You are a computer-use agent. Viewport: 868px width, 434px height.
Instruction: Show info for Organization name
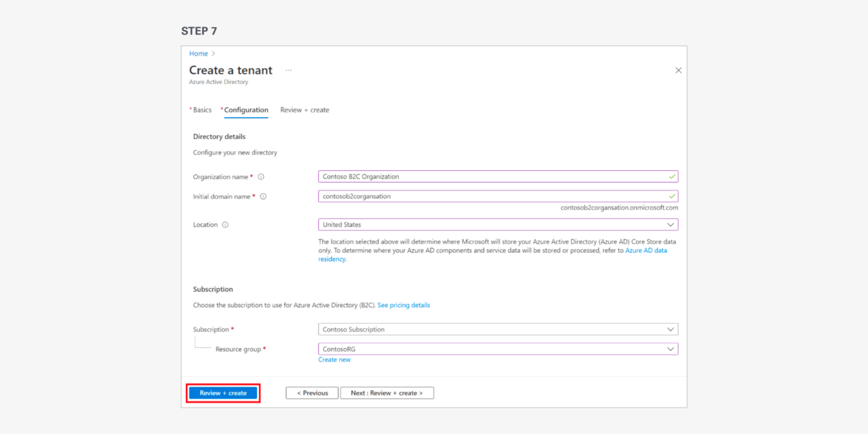[260, 177]
